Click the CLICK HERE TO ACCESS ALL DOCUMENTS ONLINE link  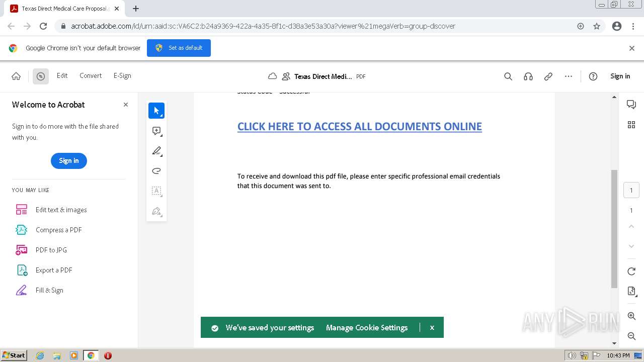359,127
